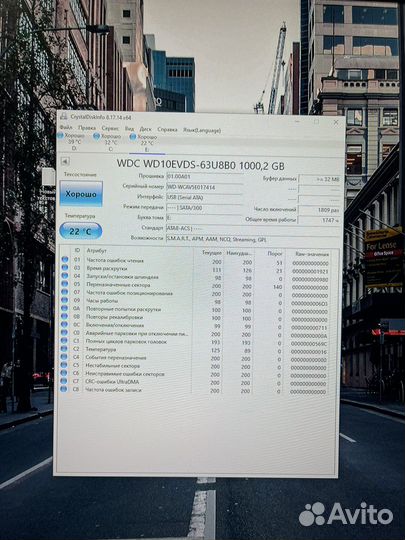Open the Сервис menu

110,128
